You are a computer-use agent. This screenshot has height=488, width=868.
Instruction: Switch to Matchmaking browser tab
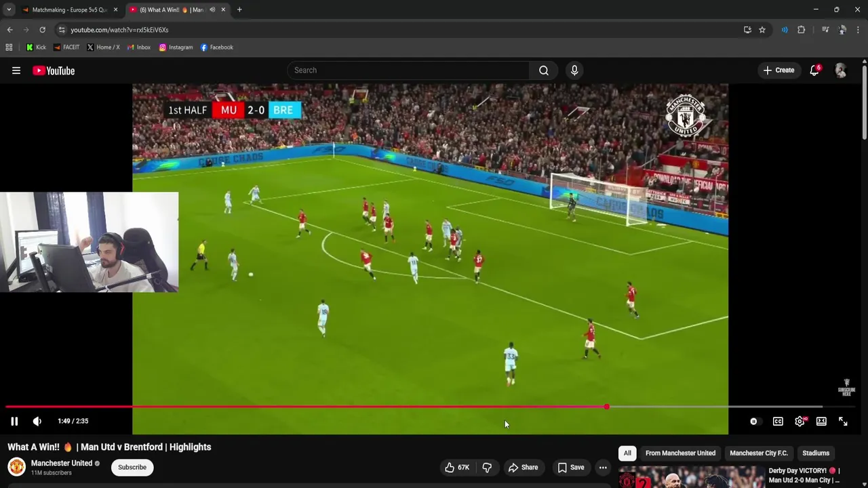(69, 9)
